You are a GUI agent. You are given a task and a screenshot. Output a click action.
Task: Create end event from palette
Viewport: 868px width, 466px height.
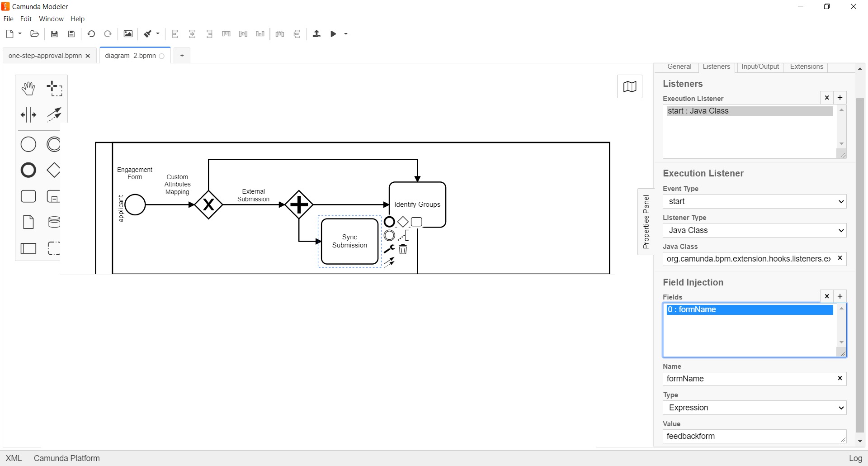[28, 170]
